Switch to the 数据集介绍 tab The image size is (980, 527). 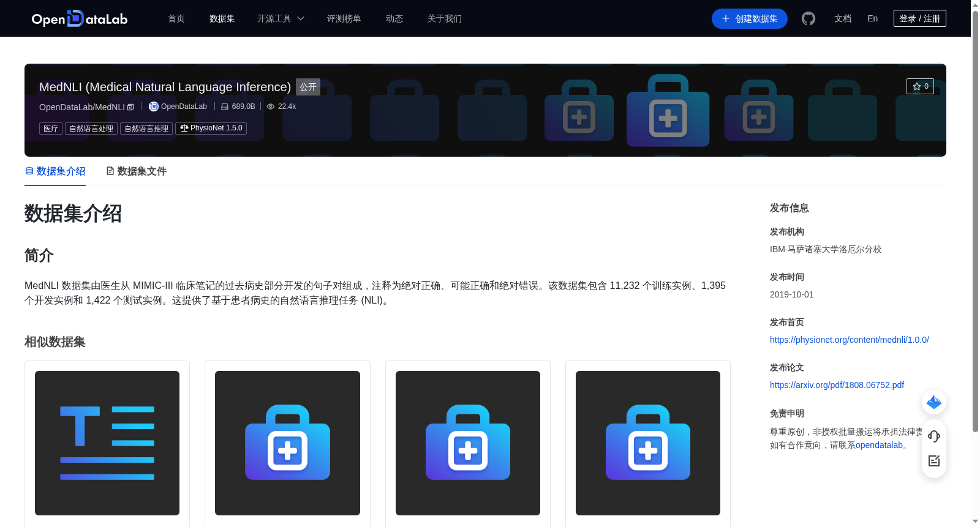pyautogui.click(x=55, y=171)
